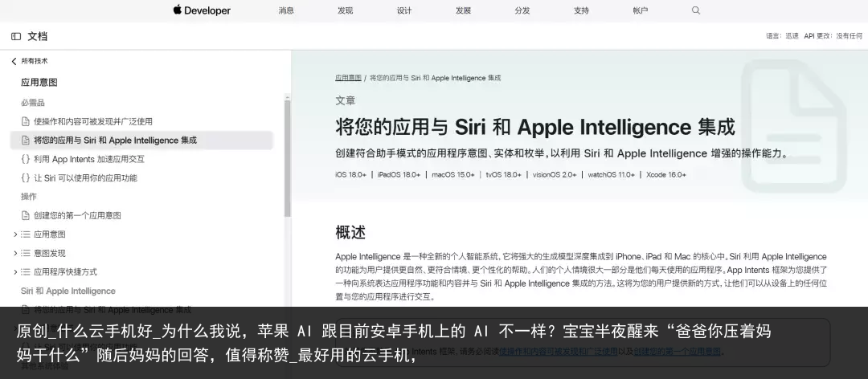Click document icon beside 创建您的第一个应用意图

tap(25, 215)
